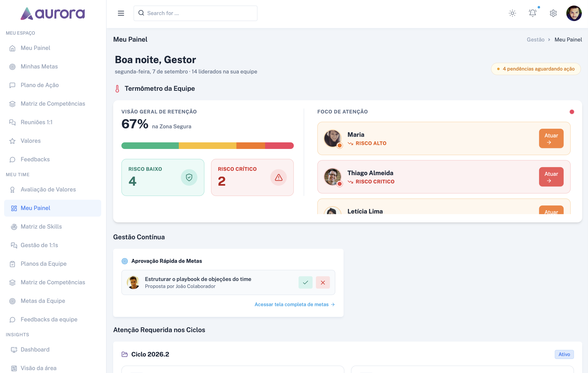Approve the playbook de objeções goal
This screenshot has height=373, width=588.
pos(305,282)
